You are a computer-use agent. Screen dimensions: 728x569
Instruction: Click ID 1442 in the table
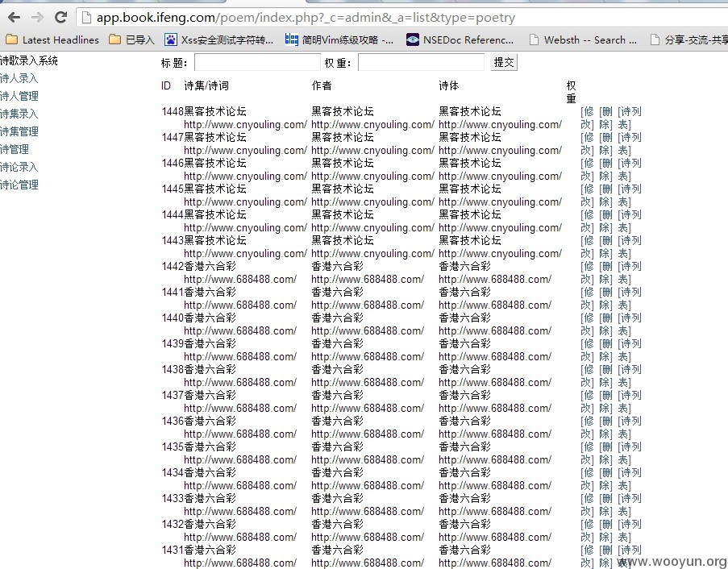173,267
